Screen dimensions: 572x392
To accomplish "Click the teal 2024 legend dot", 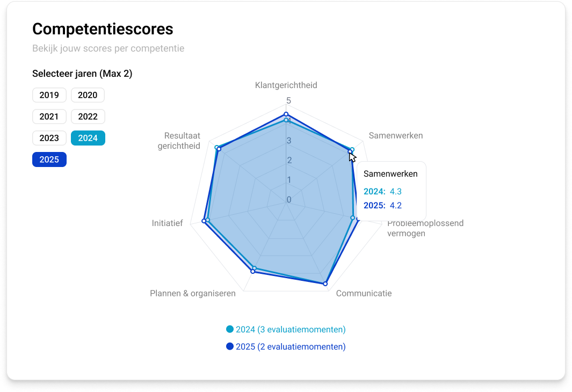I will pyautogui.click(x=229, y=329).
